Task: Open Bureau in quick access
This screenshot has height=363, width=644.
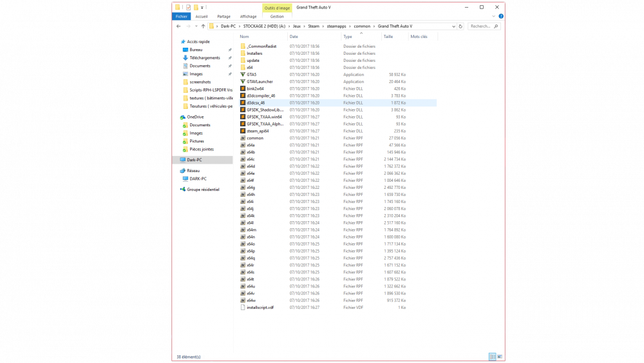Action: (x=196, y=50)
